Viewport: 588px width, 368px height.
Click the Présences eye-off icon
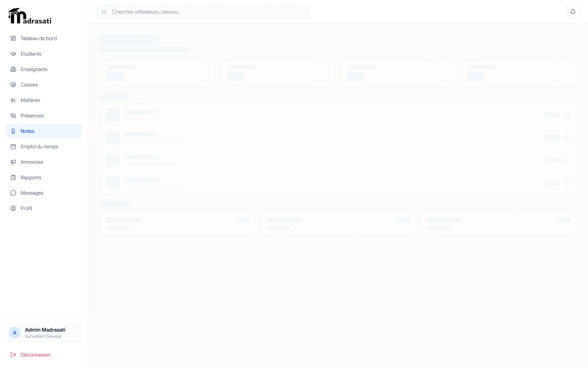(13, 116)
